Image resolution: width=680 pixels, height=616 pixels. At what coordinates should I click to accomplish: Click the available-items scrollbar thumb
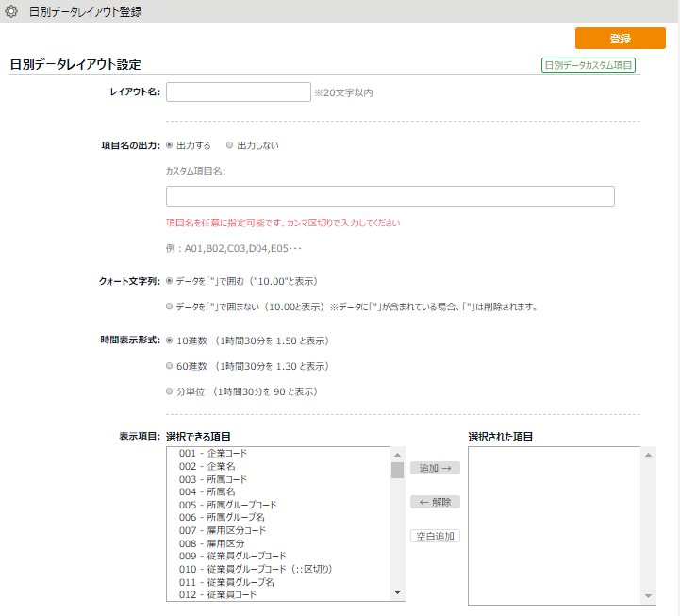(397, 470)
